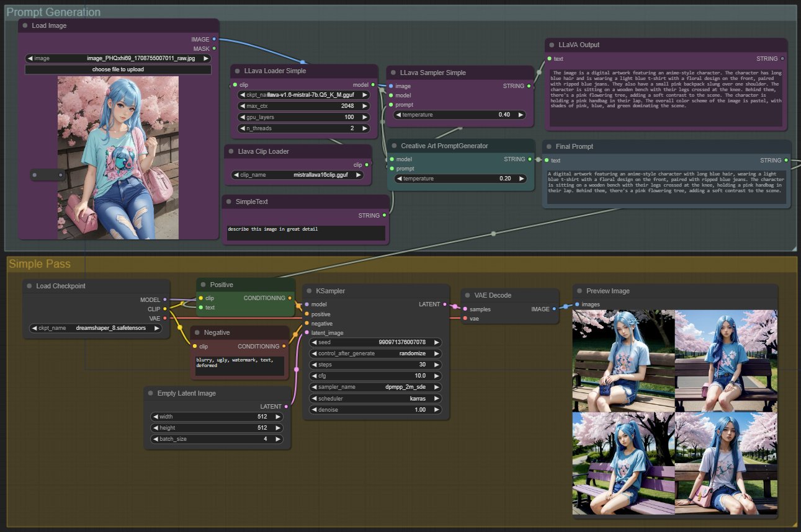Toggle the Positive node collapse dot
801x532 pixels.
coord(203,285)
